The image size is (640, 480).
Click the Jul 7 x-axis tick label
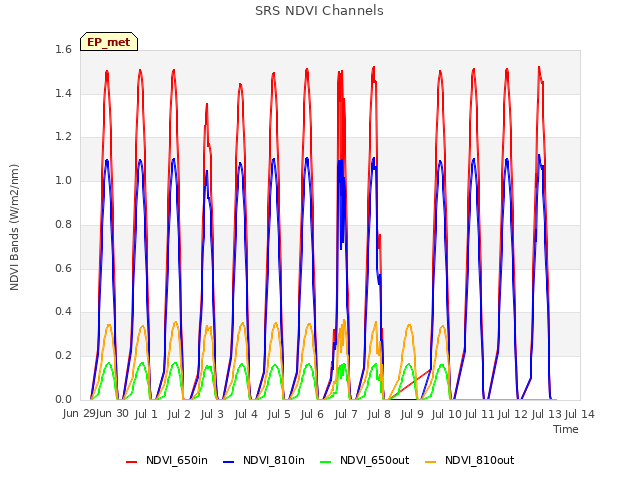[346, 414]
